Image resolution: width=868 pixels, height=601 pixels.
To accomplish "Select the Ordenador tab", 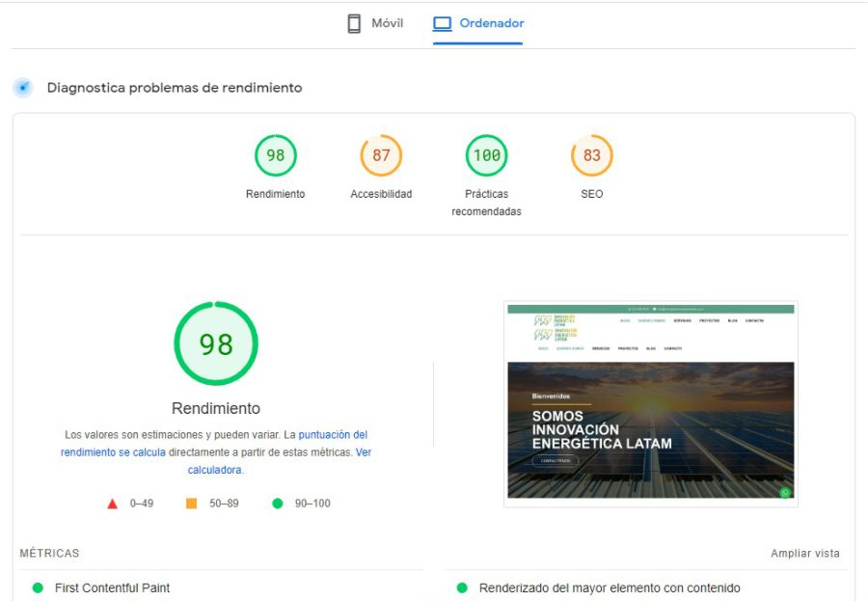I will [x=478, y=23].
